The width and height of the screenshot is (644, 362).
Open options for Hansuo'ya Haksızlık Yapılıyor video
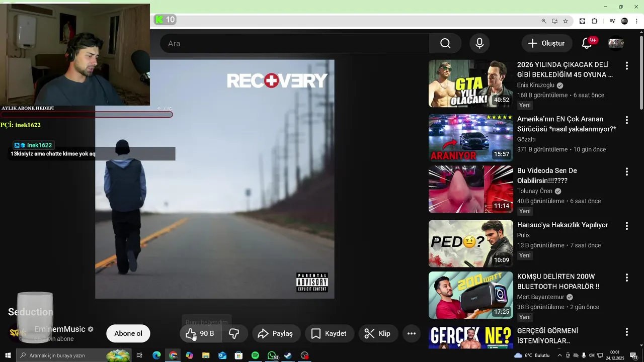626,226
